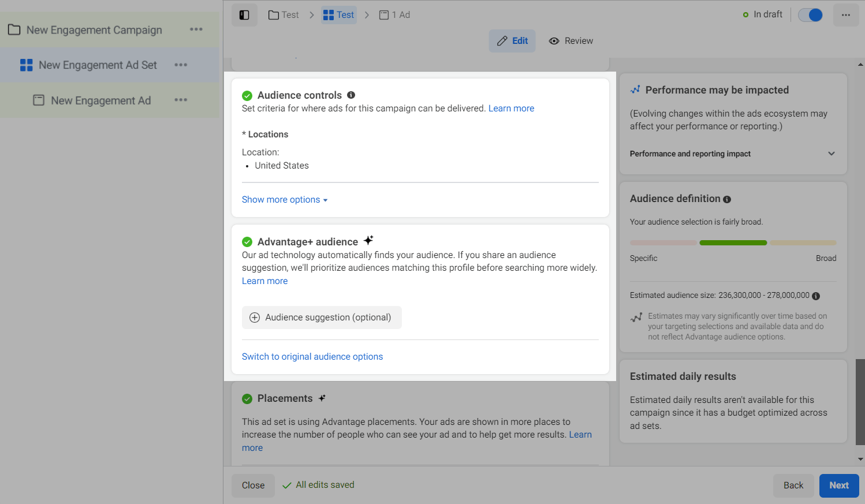
Task: Click the green audience definition gauge segment
Action: [733, 243]
